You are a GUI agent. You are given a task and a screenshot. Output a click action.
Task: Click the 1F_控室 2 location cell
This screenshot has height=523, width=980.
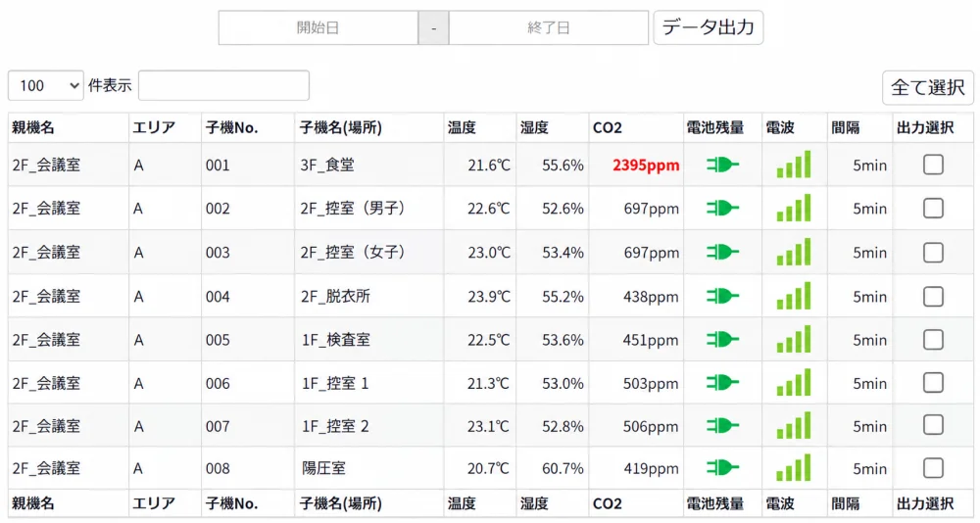click(369, 425)
